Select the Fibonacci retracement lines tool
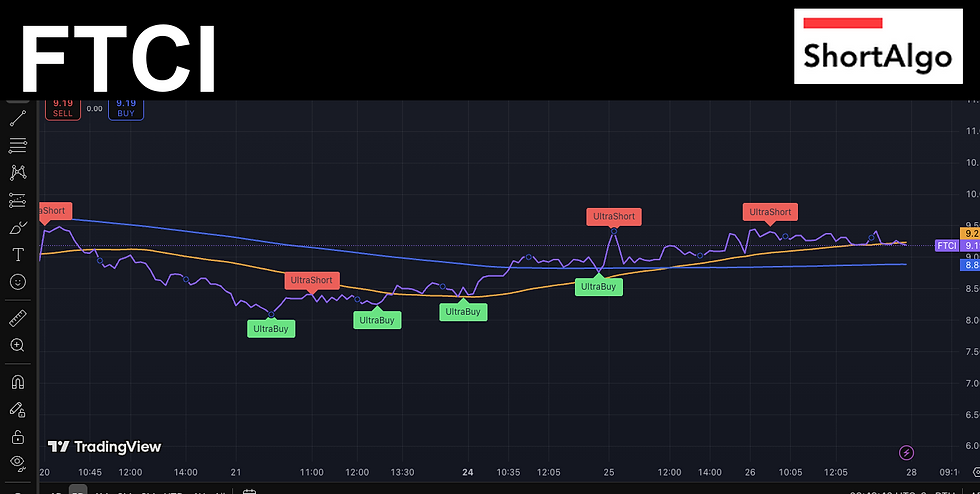This screenshot has width=980, height=494. tap(18, 145)
